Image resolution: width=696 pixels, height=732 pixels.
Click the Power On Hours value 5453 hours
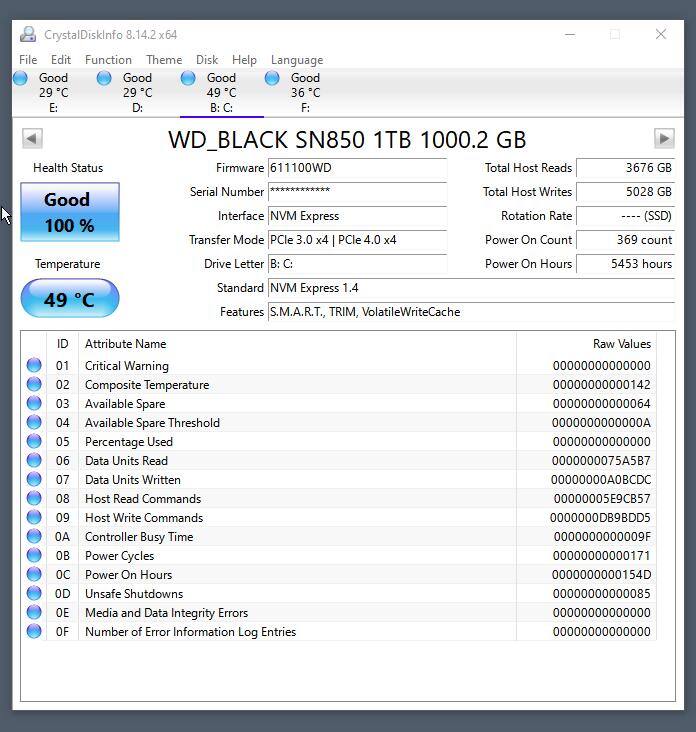coord(626,264)
